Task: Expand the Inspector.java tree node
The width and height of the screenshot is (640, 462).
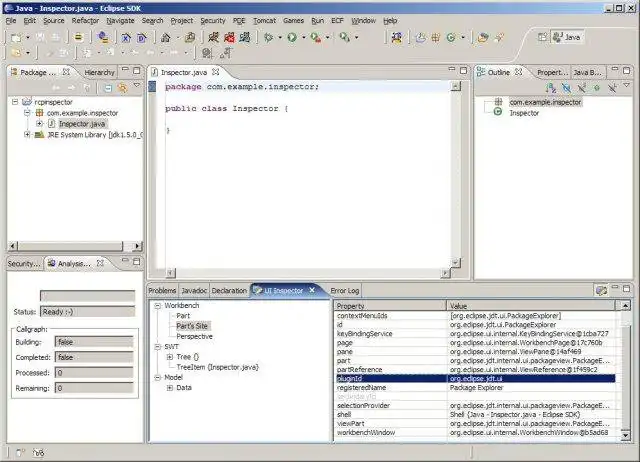Action: click(39, 123)
